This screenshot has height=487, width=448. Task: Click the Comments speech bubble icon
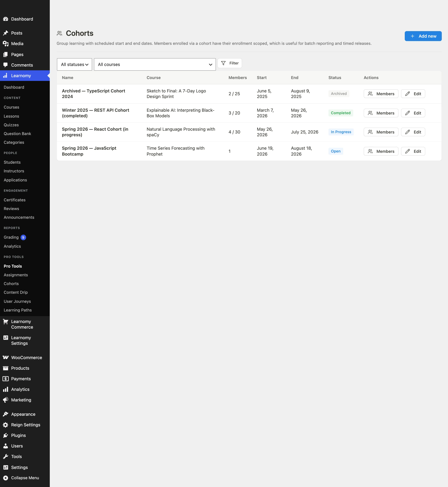click(6, 65)
